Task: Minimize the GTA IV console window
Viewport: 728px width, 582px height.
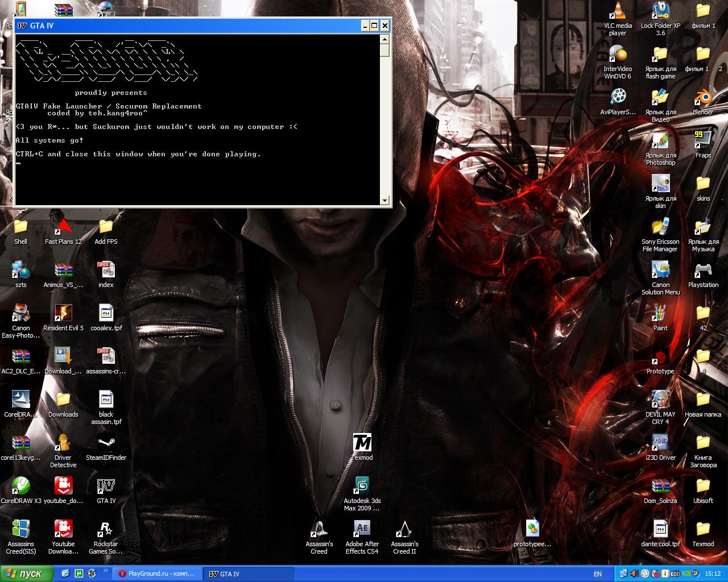Action: tap(365, 26)
